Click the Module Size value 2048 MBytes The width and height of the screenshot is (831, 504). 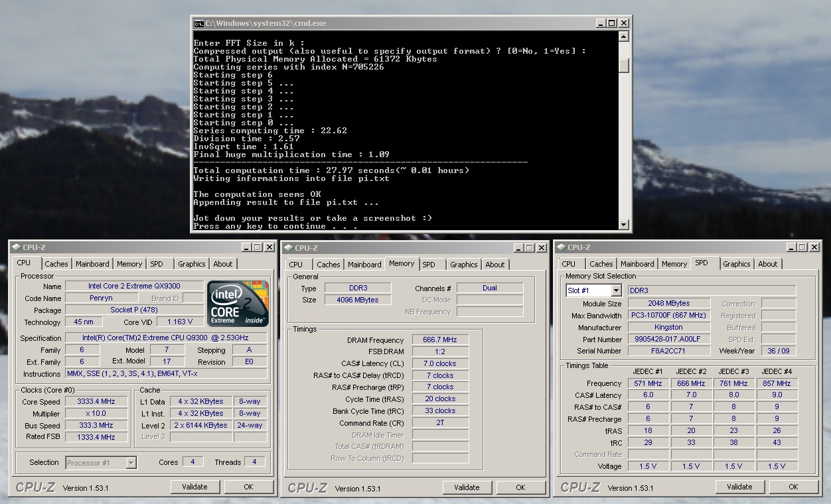668,304
